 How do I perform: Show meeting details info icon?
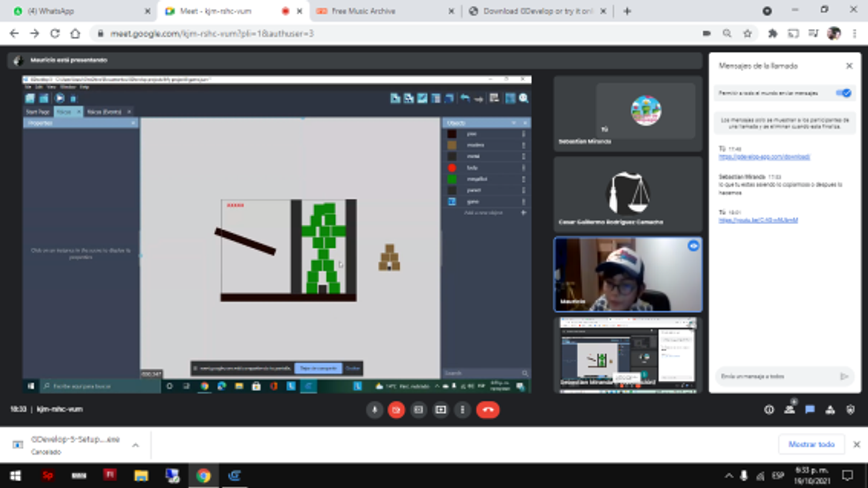pyautogui.click(x=769, y=410)
